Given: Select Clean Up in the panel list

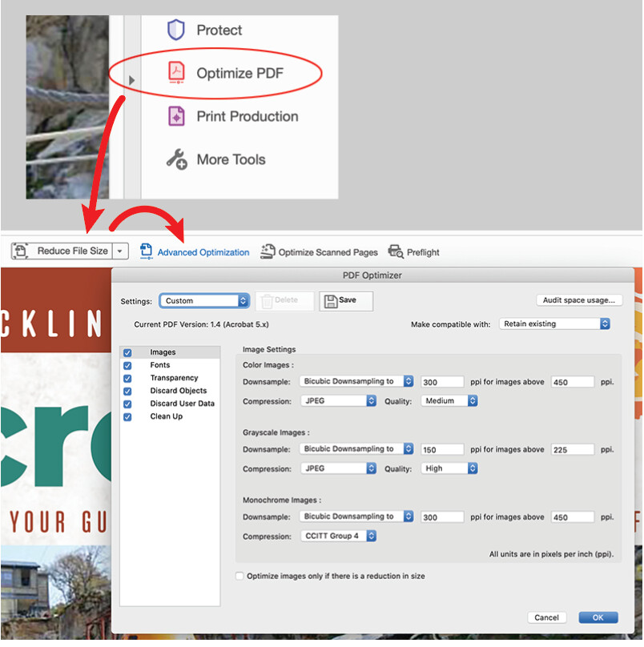Looking at the screenshot, I should (166, 416).
